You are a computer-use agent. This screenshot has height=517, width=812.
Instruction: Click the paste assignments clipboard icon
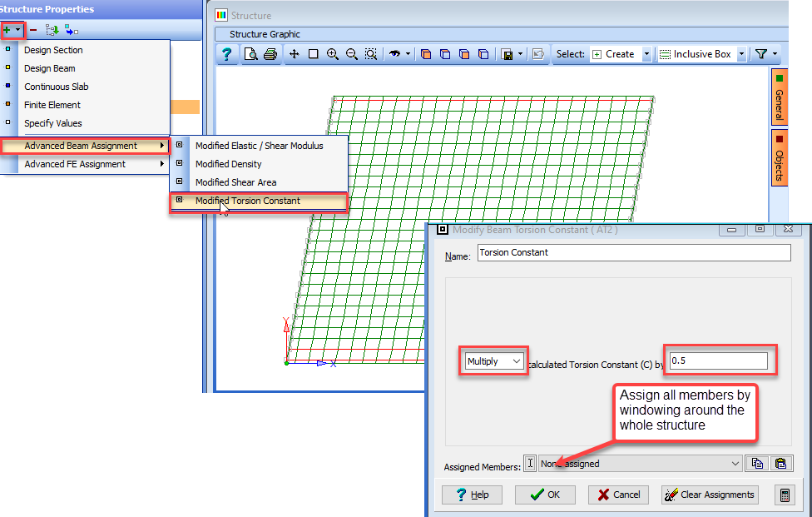[781, 463]
